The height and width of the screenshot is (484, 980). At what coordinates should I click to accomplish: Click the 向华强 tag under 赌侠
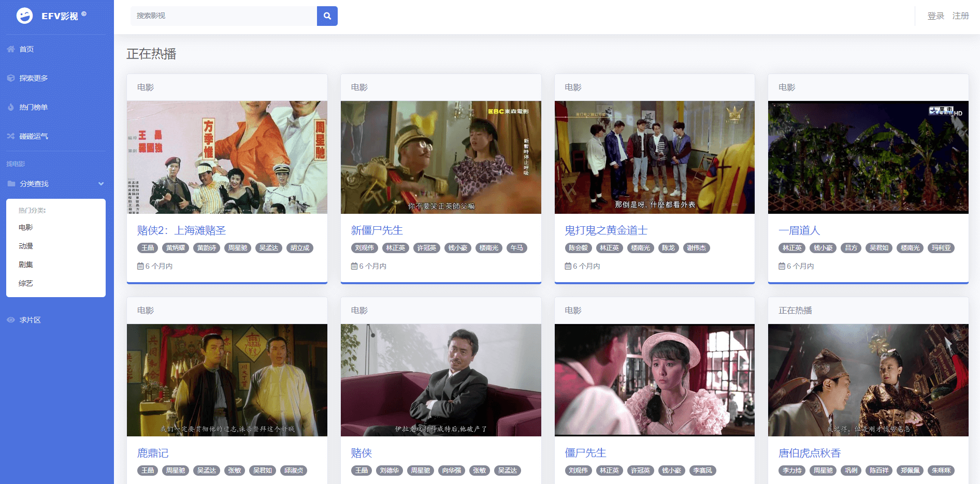452,471
